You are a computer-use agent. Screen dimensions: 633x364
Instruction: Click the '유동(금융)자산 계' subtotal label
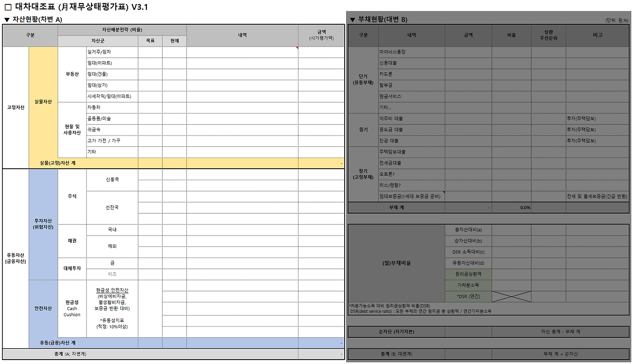point(58,342)
